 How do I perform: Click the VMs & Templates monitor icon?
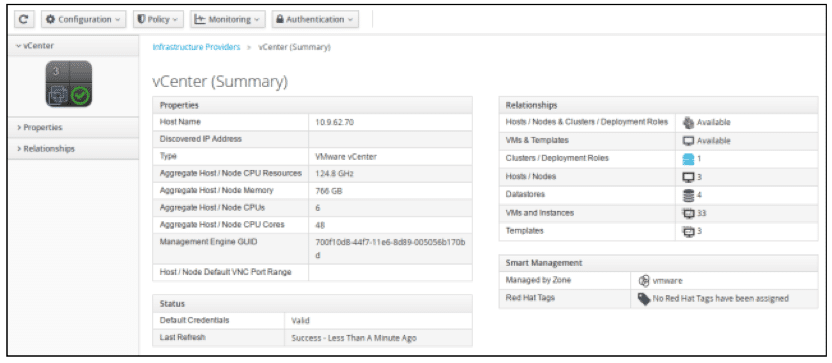click(x=688, y=141)
